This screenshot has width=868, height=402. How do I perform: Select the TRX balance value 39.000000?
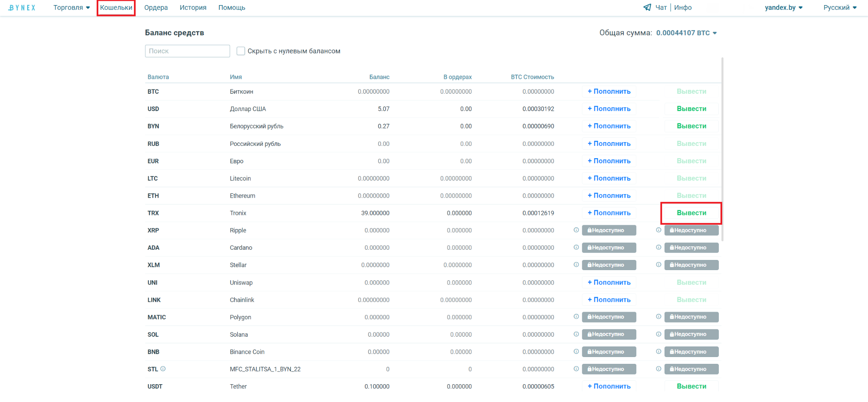tap(375, 213)
